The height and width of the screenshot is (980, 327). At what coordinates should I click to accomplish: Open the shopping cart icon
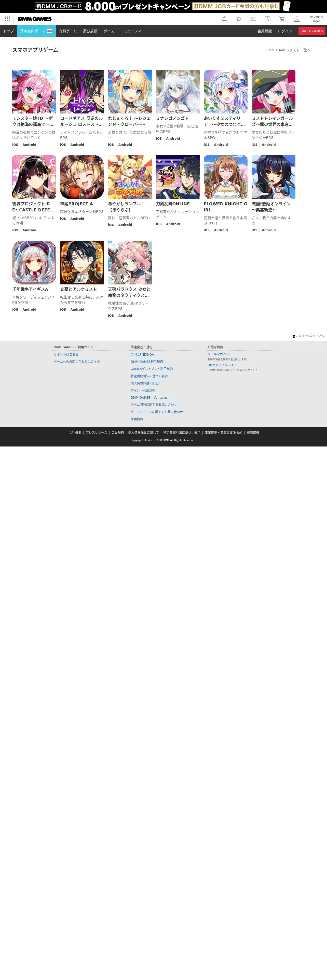[x=282, y=19]
